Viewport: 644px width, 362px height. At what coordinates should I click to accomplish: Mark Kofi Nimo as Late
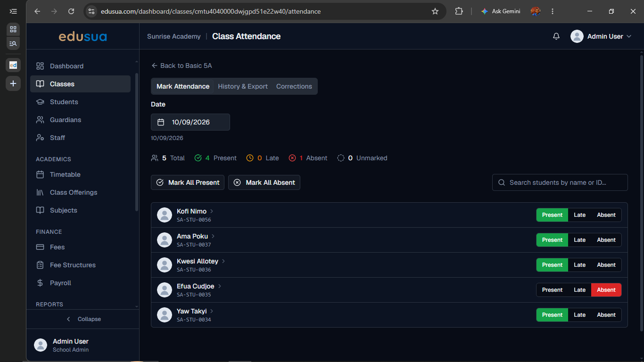(579, 215)
